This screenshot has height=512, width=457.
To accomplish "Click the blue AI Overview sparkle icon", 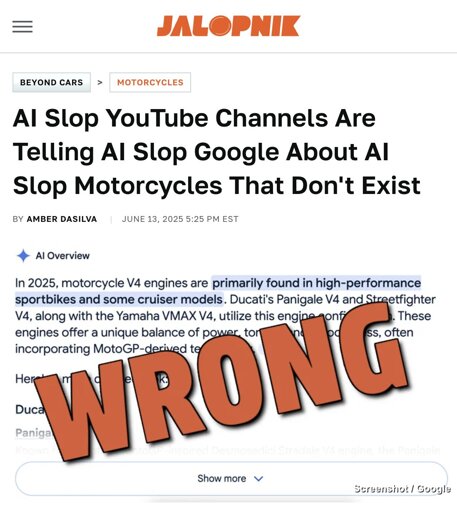I will point(23,256).
